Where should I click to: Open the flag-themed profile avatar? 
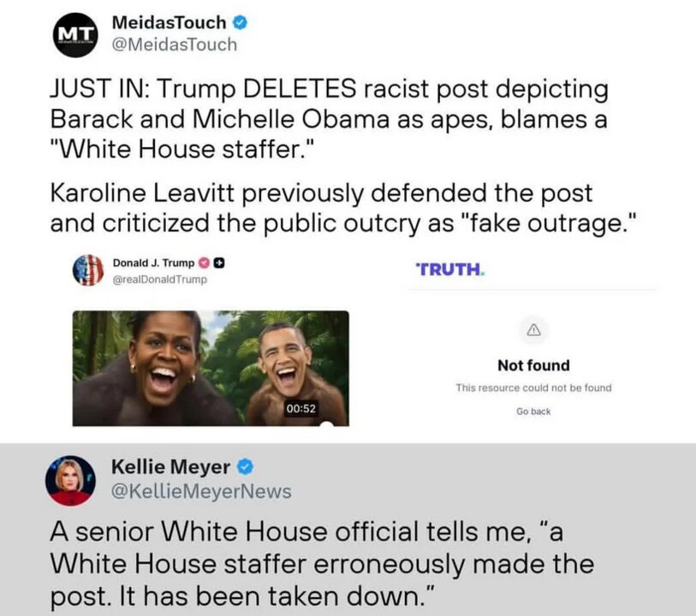[88, 270]
